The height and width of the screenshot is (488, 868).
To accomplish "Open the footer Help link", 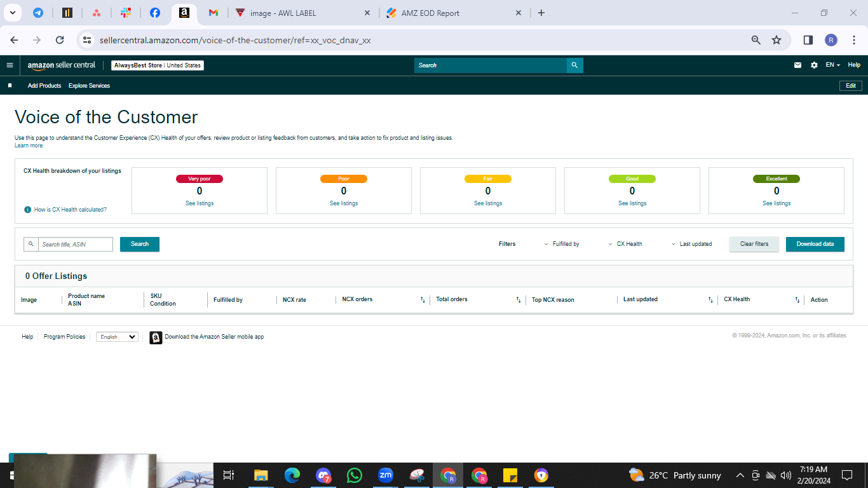I will click(x=27, y=337).
